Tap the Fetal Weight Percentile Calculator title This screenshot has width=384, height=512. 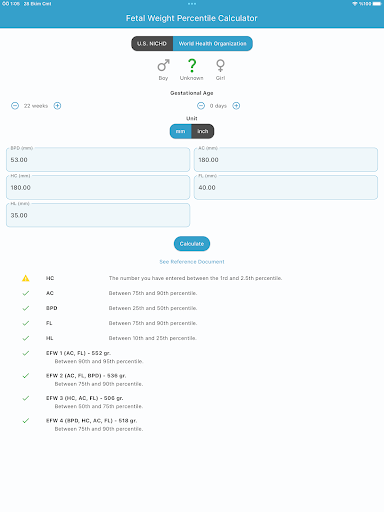(x=192, y=18)
